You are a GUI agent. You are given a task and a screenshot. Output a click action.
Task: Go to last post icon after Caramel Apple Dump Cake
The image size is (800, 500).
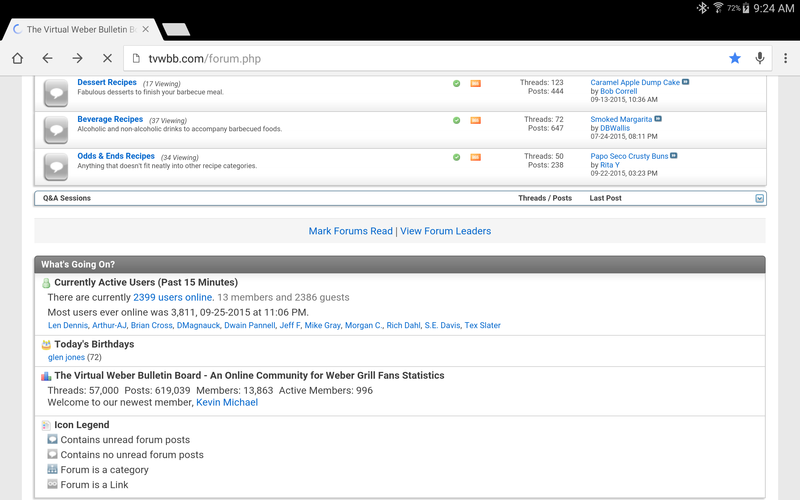686,82
